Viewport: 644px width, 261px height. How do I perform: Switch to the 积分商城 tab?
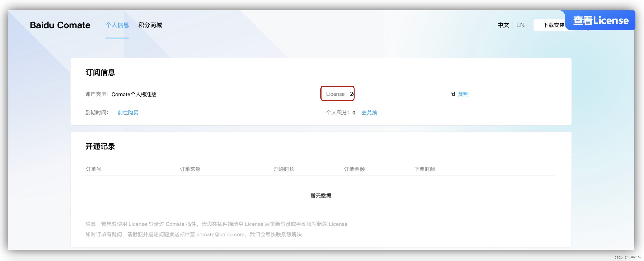(150, 25)
